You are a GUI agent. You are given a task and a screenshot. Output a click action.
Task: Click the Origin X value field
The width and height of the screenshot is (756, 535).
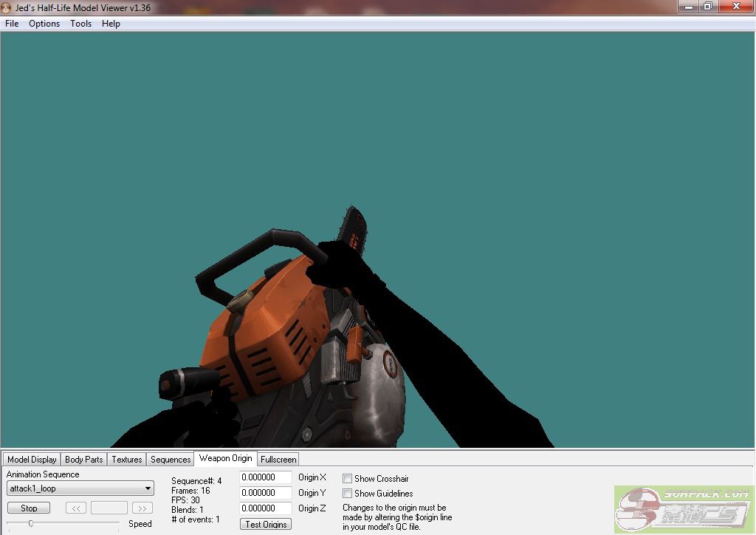coord(266,477)
